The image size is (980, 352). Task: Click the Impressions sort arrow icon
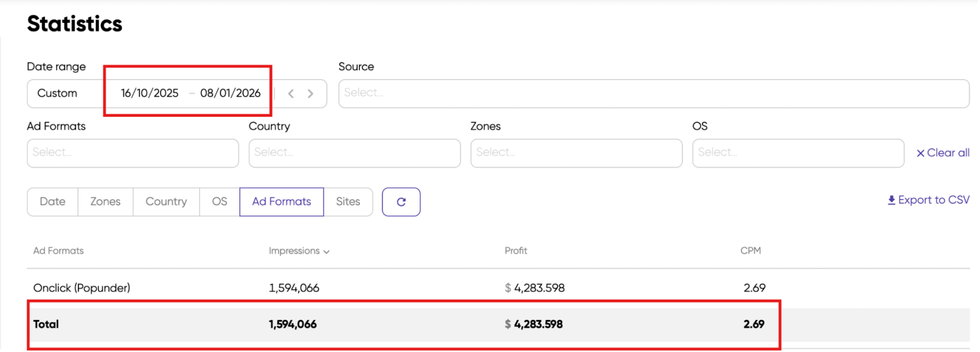click(x=327, y=251)
